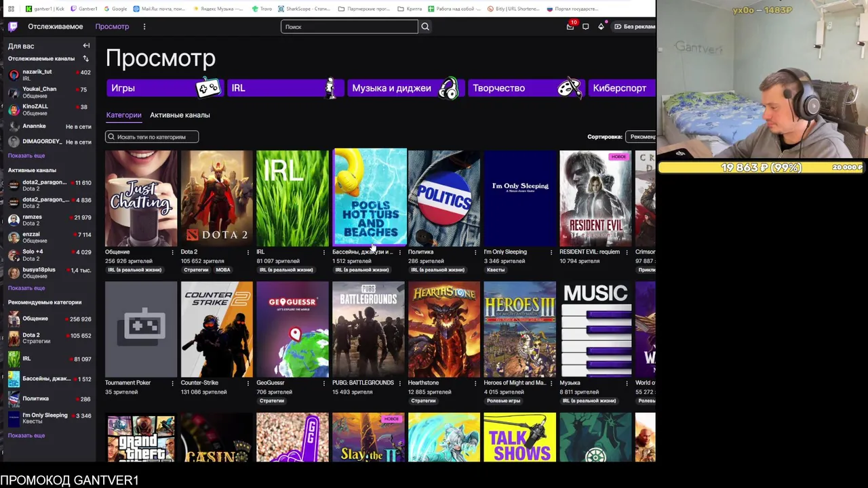Click the sort icon beside 'Отслеживаемые каналы'
This screenshot has width=868, height=488.
pos(86,59)
